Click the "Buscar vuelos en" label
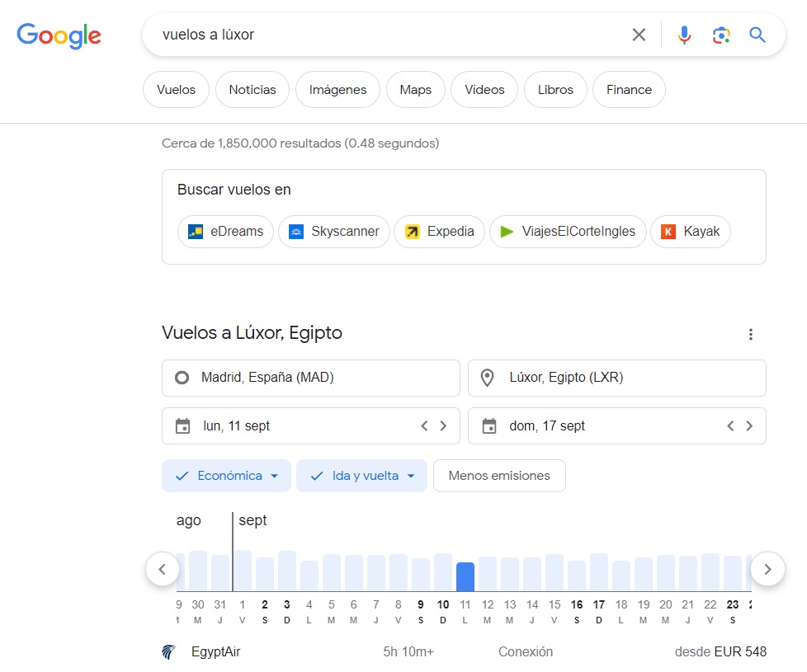Viewport: 807px width, 672px height. tap(234, 190)
